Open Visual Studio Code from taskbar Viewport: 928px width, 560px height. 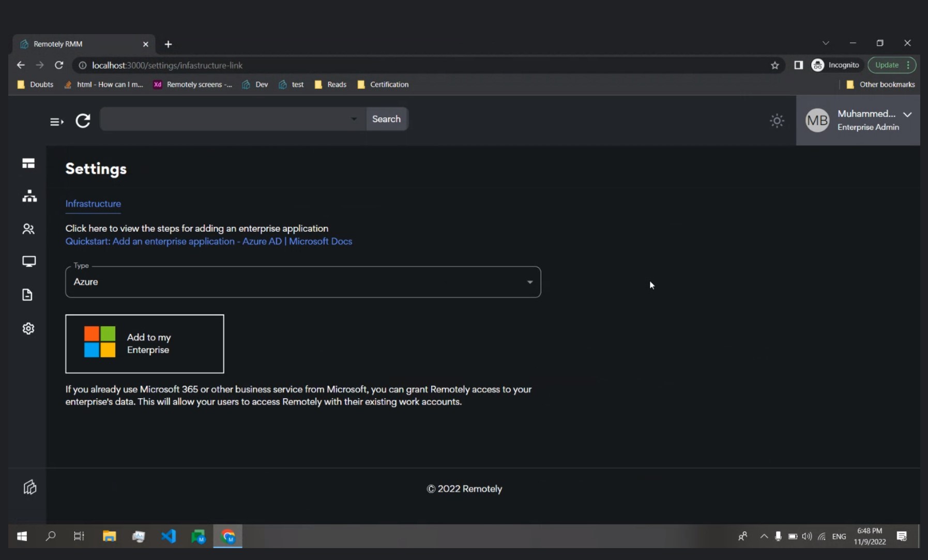pyautogui.click(x=169, y=536)
